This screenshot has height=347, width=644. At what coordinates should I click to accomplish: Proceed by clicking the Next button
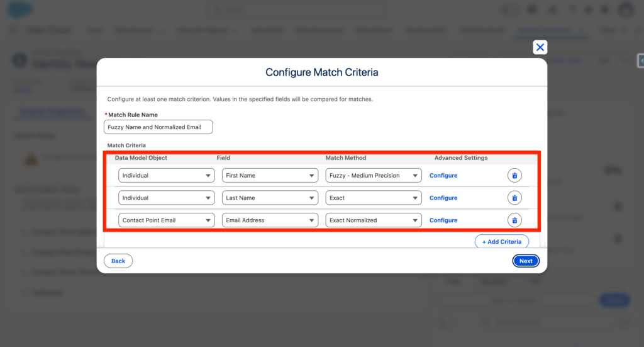click(x=526, y=261)
